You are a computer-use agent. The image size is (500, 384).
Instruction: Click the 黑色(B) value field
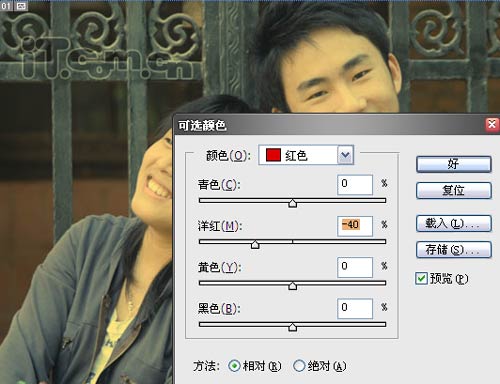point(355,309)
